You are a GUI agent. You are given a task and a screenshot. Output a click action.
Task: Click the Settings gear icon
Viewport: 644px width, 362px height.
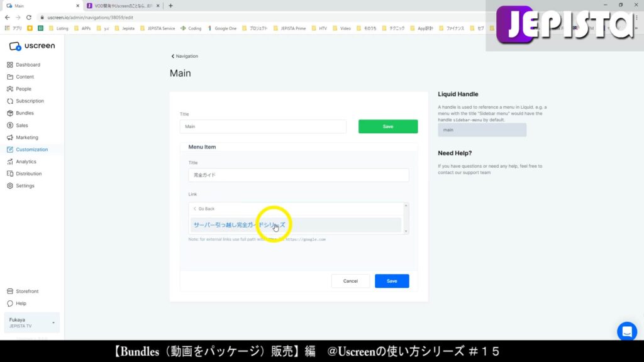10,186
